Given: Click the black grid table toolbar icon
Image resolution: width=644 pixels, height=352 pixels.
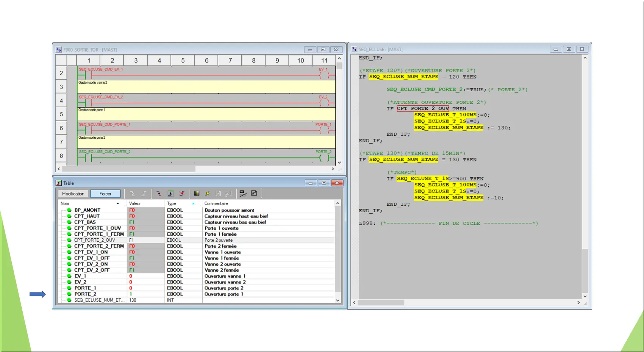Looking at the screenshot, I should 197,194.
